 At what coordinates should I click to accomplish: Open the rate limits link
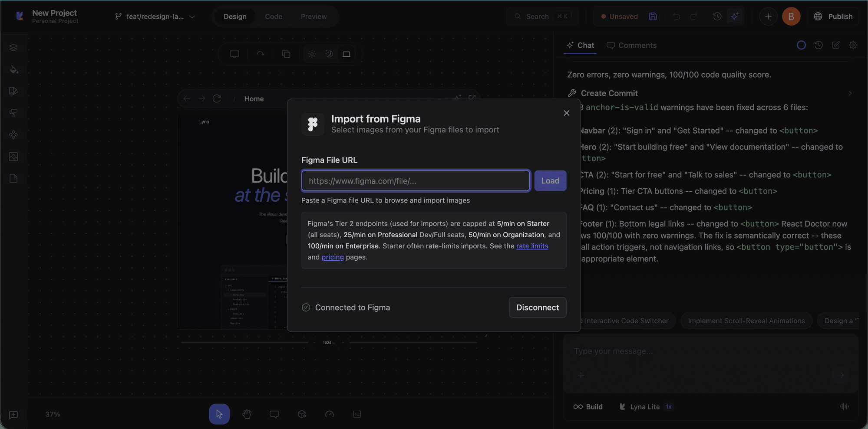point(532,246)
